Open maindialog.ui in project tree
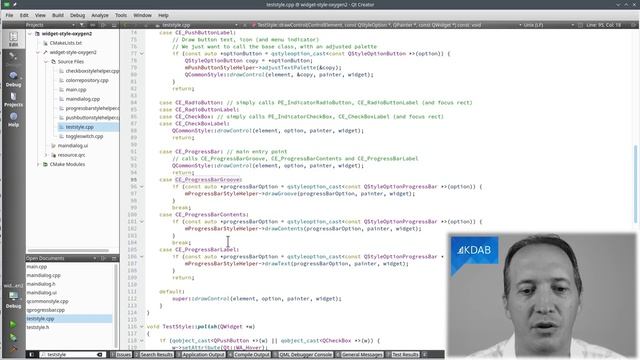The width and height of the screenshot is (640, 360). coord(72,146)
